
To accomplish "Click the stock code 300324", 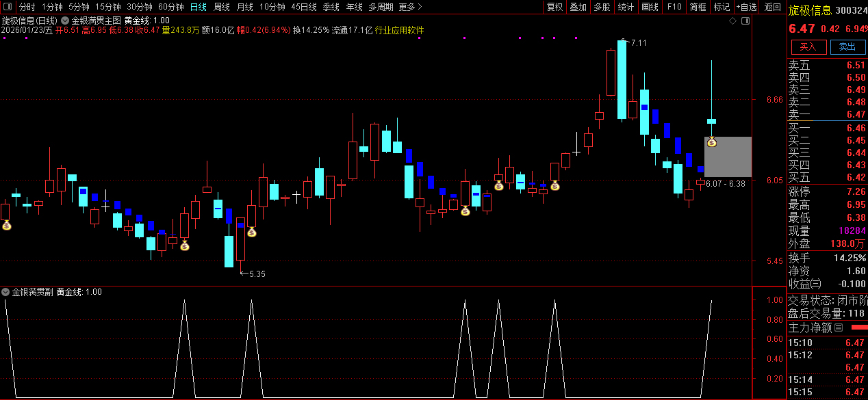I will 851,10.
